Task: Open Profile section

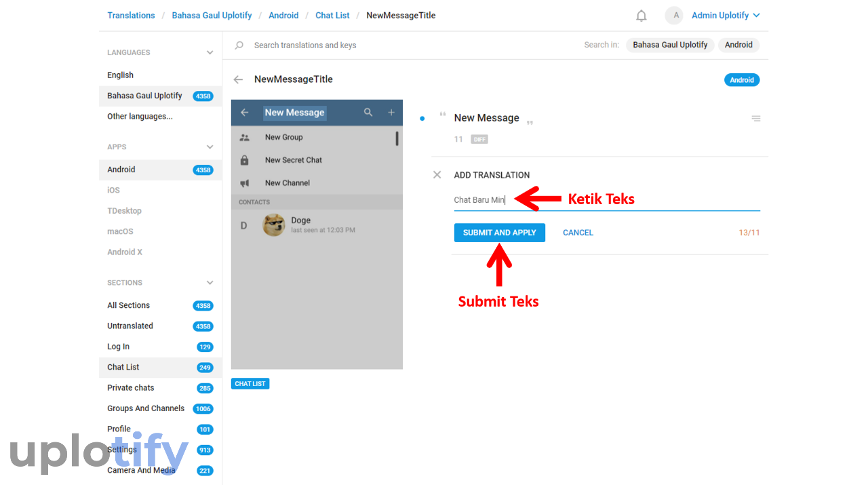Action: coord(160,429)
